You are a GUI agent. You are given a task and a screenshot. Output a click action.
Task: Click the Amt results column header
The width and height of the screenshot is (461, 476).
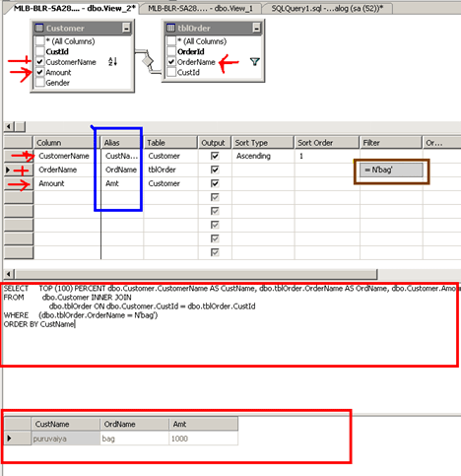point(204,424)
